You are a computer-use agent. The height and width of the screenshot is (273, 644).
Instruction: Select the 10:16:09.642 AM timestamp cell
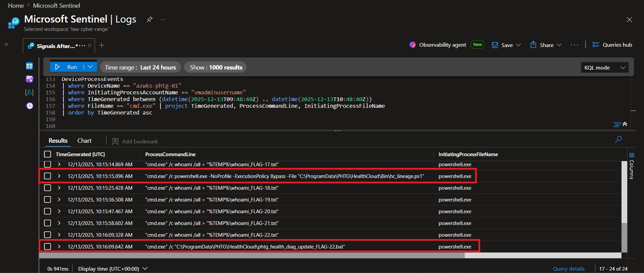pos(100,246)
